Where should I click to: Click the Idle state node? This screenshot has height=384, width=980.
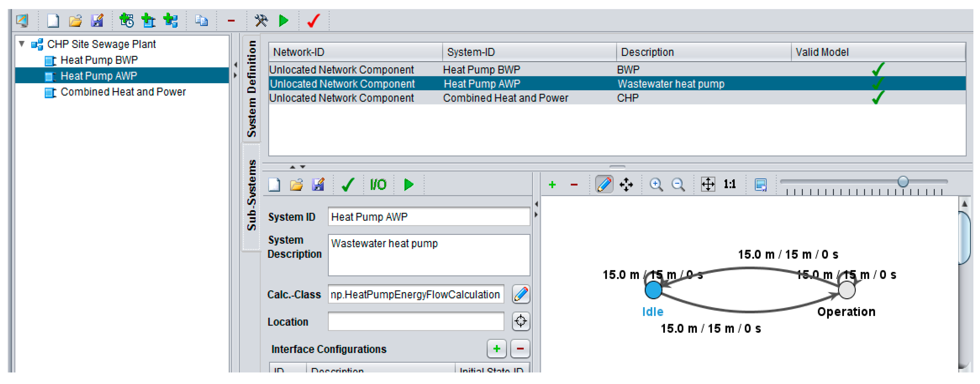653,290
